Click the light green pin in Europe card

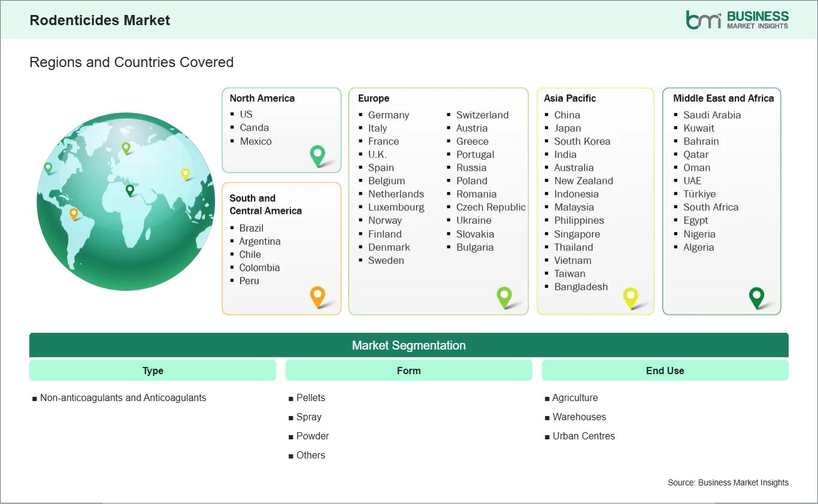point(504,296)
